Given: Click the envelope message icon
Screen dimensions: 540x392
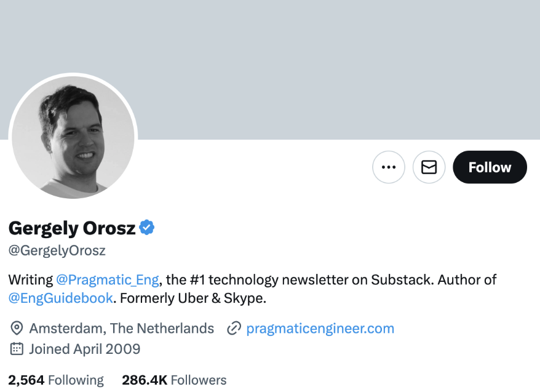Looking at the screenshot, I should tap(429, 167).
